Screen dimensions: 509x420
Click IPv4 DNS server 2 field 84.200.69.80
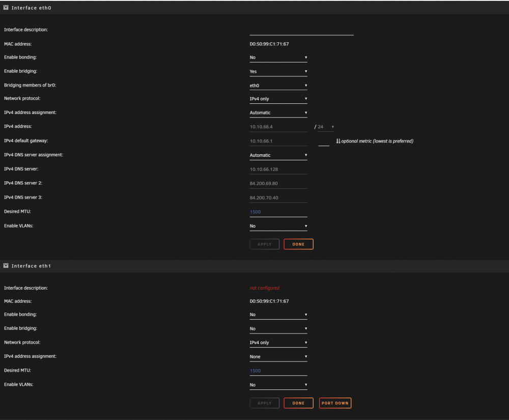(278, 183)
